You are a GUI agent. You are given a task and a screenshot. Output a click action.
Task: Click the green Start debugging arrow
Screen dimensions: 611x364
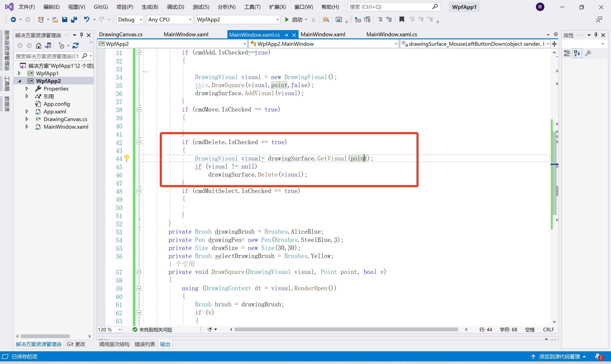point(287,19)
